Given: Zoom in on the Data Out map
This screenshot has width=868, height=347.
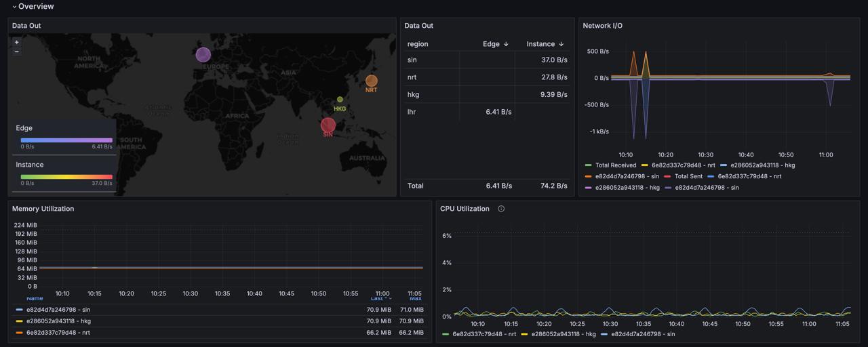Looking at the screenshot, I should point(17,42).
